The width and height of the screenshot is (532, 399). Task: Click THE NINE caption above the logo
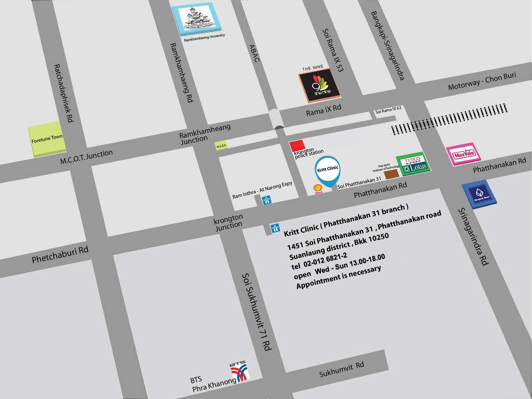[x=313, y=68]
